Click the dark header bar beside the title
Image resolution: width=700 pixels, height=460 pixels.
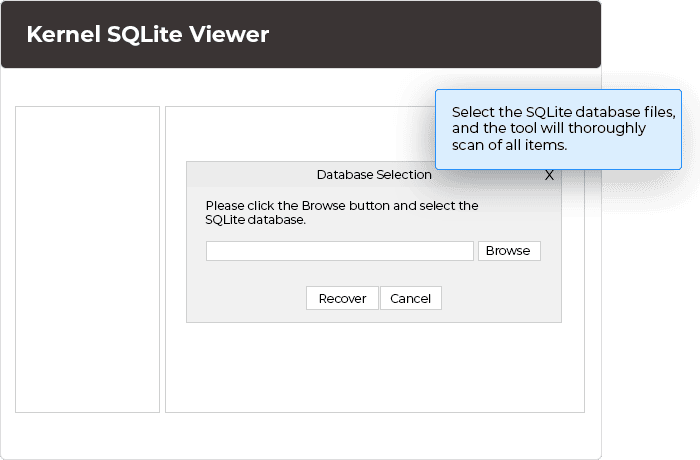point(433,34)
